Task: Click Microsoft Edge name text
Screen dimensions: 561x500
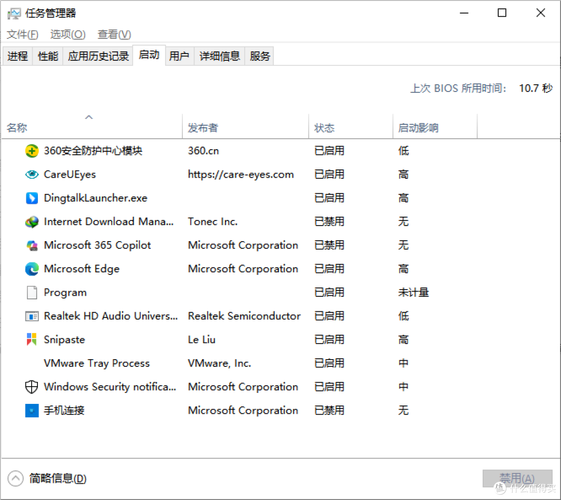Action: click(82, 269)
